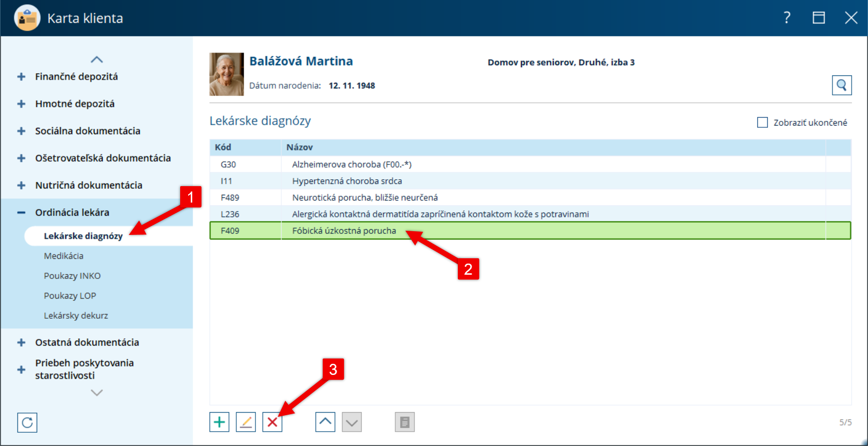Move diagnosis down with arrow icon
This screenshot has height=446, width=868.
(x=352, y=422)
